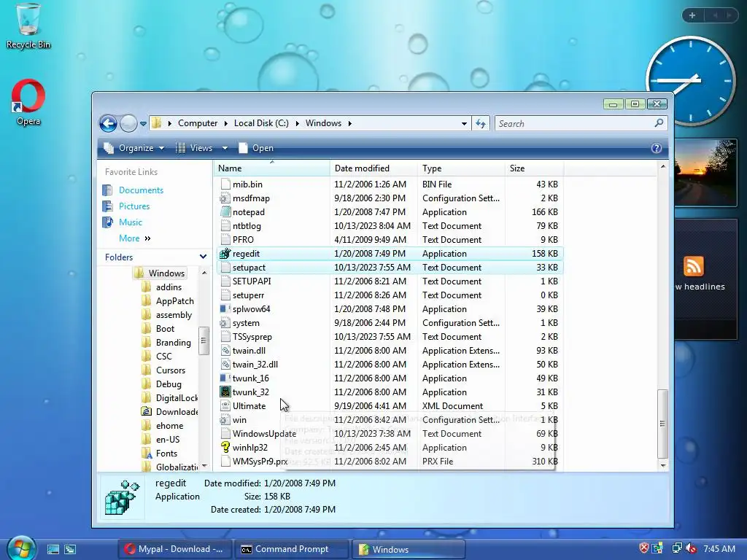Click the muted volume tray icon
The height and width of the screenshot is (560, 747).
point(692,548)
